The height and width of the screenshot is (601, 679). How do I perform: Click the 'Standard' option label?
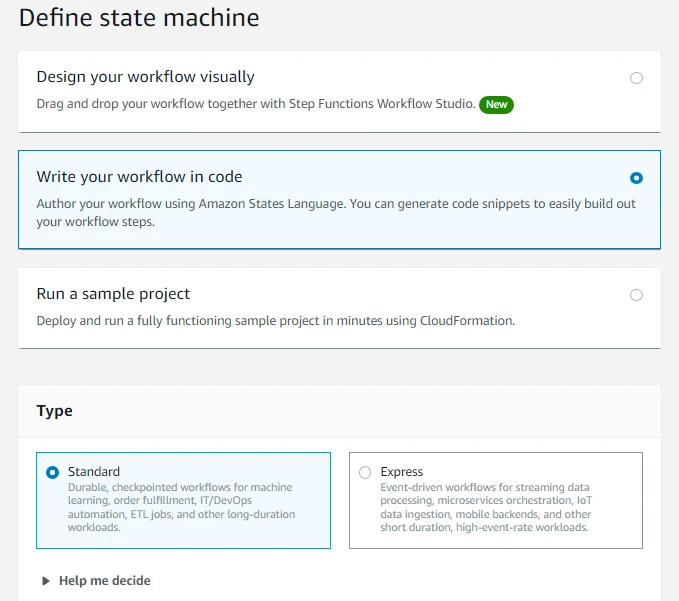point(94,472)
